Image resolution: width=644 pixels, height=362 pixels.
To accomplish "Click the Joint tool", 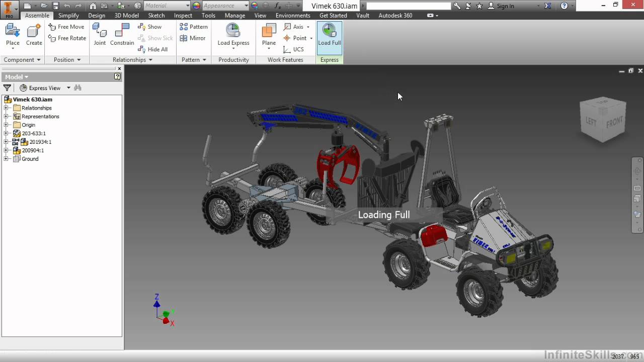I will pos(100,35).
